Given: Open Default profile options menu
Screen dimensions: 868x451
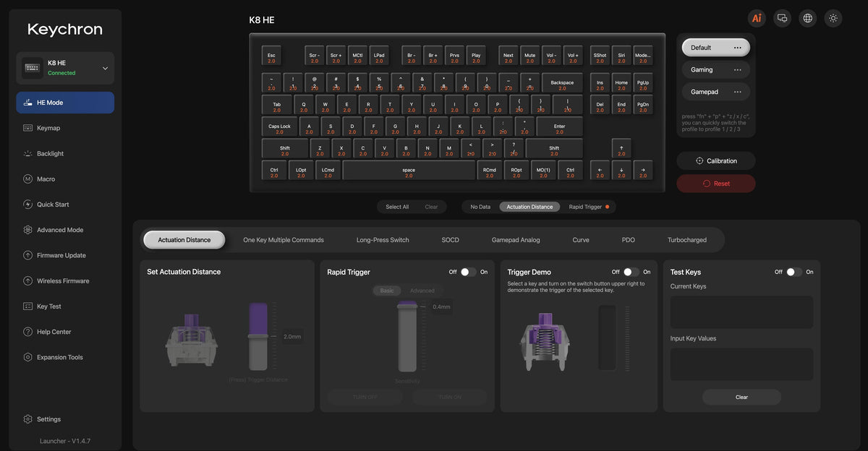Looking at the screenshot, I should 737,48.
